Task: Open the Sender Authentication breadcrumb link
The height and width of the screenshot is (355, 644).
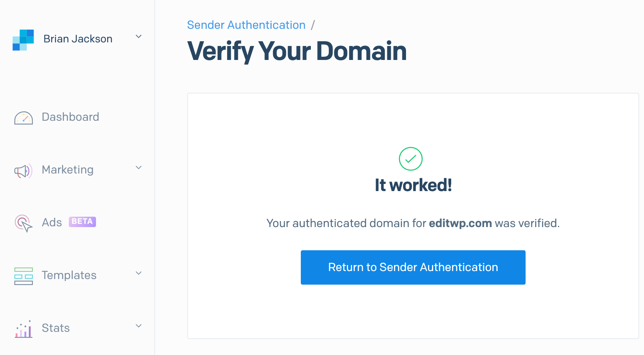Action: [246, 25]
